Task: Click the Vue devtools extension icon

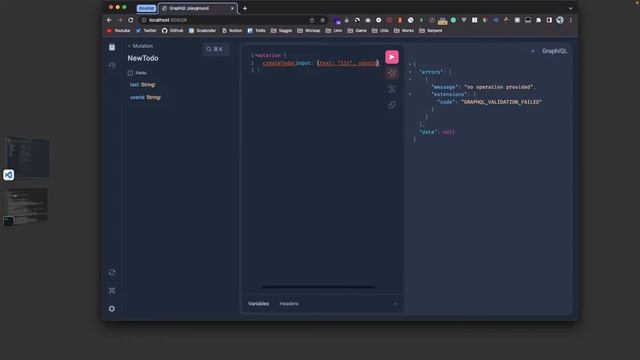Action: [x=464, y=20]
